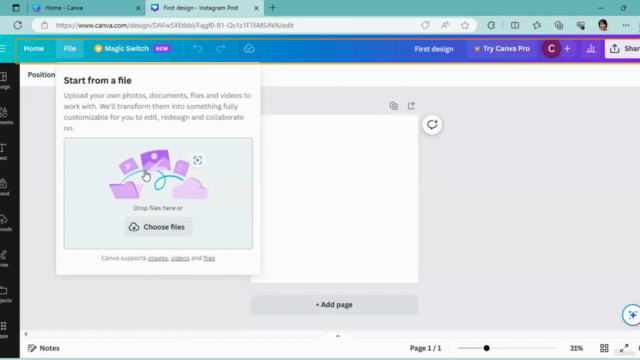Expand the page thumbnails chevron
Viewport: 640px width, 360px height.
[x=338, y=336]
